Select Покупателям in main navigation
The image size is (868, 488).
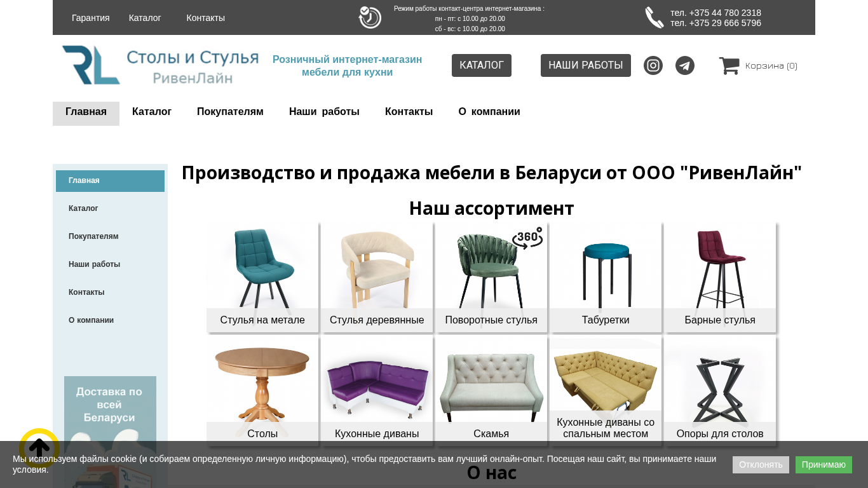pyautogui.click(x=230, y=112)
